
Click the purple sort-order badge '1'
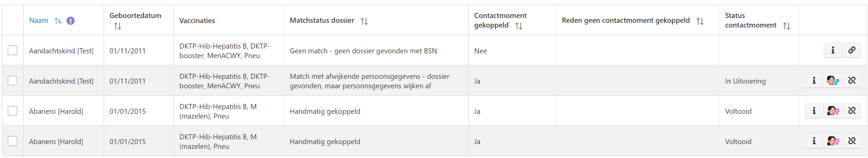(x=70, y=21)
